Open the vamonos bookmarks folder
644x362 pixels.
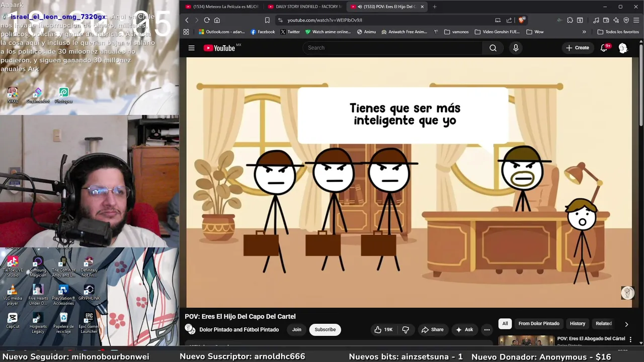[x=456, y=32]
